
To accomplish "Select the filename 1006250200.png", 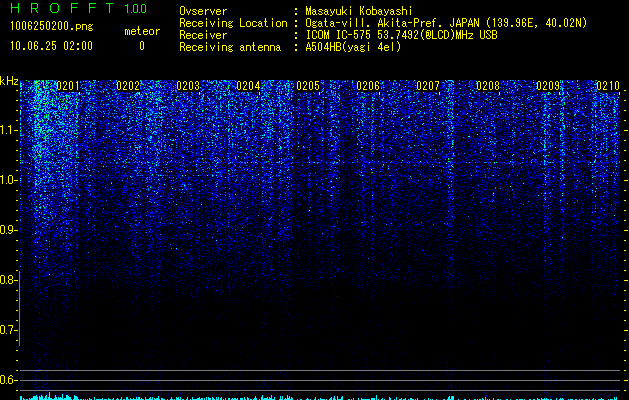I will (51, 26).
